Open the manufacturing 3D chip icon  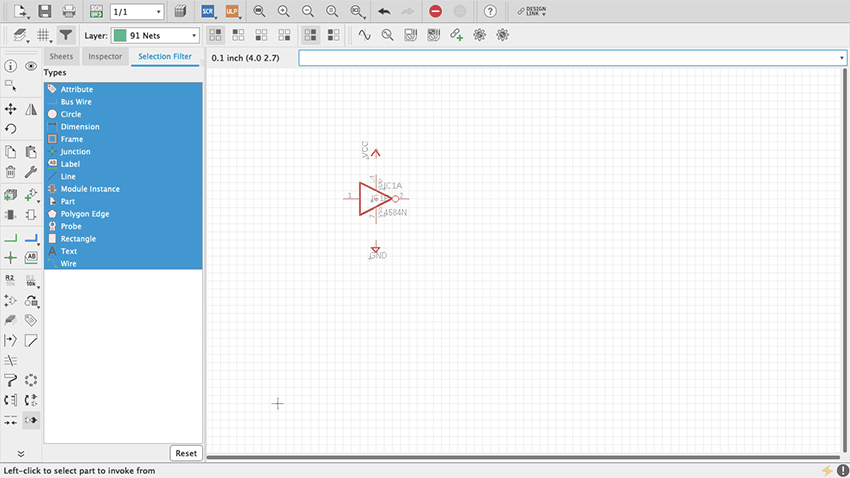pos(181,11)
